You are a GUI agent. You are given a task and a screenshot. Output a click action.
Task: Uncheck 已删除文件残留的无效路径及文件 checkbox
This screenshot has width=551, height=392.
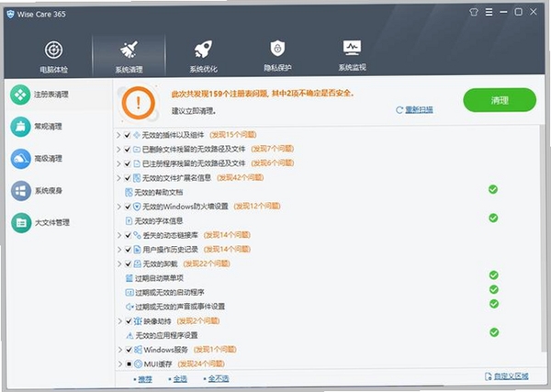[128, 150]
